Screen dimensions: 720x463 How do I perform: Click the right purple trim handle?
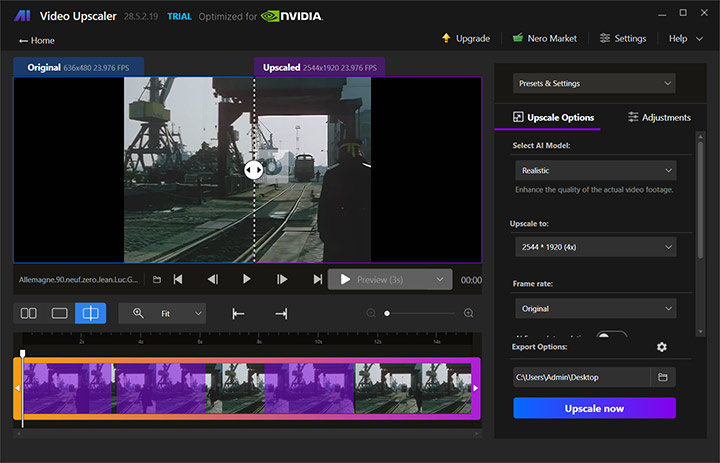point(476,389)
